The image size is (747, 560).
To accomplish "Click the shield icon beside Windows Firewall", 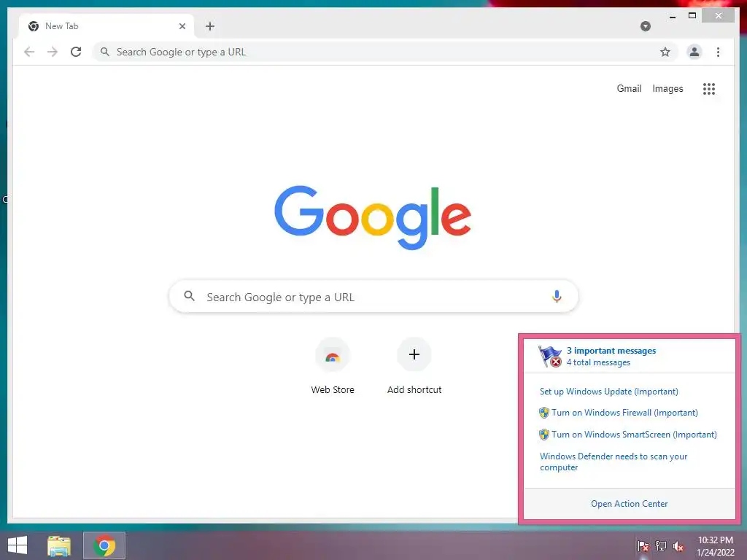I will [x=544, y=413].
